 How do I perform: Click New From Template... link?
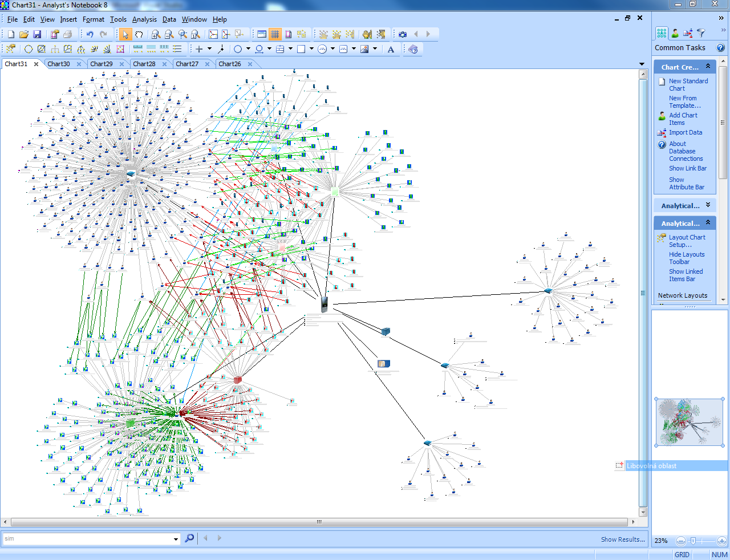[x=685, y=102]
